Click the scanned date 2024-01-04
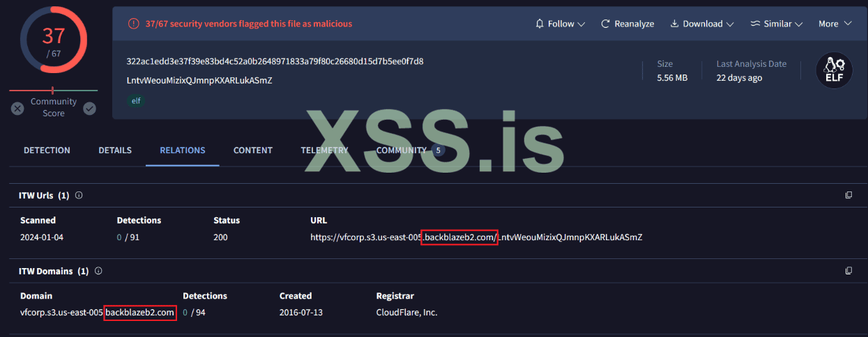 point(43,237)
